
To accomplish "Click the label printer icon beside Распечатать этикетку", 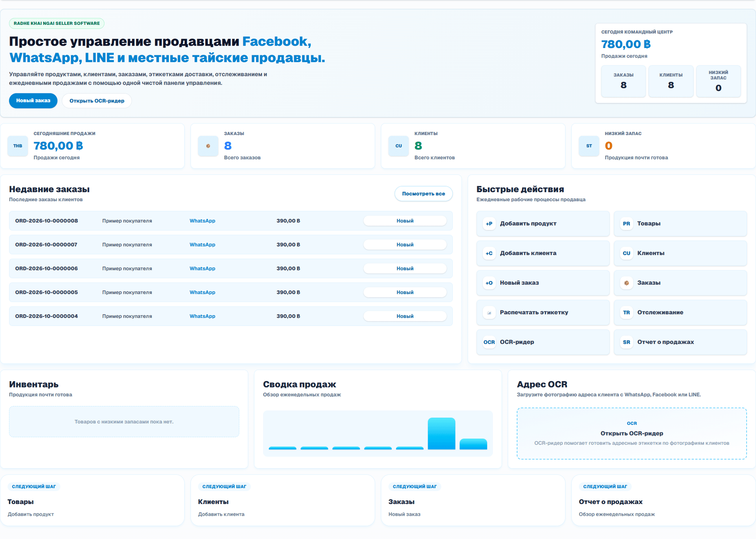I will [x=489, y=313].
